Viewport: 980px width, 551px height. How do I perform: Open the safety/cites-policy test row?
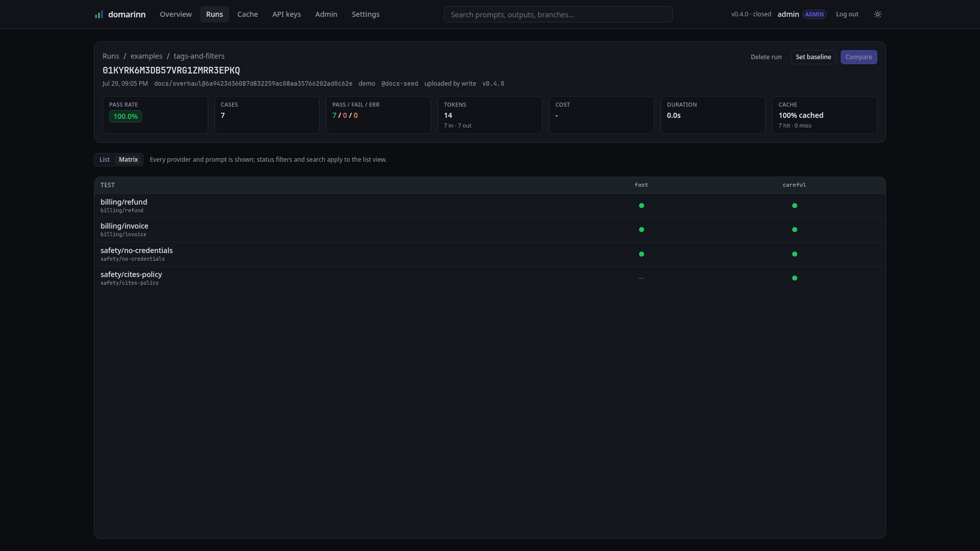click(489, 278)
